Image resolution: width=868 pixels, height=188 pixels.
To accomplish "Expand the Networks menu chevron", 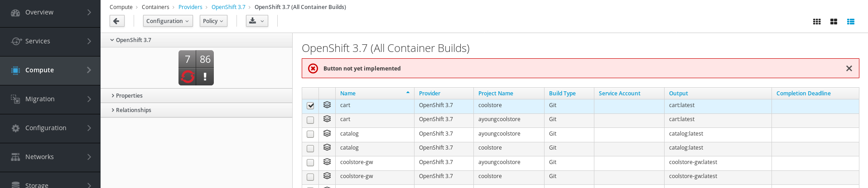I will (x=89, y=157).
